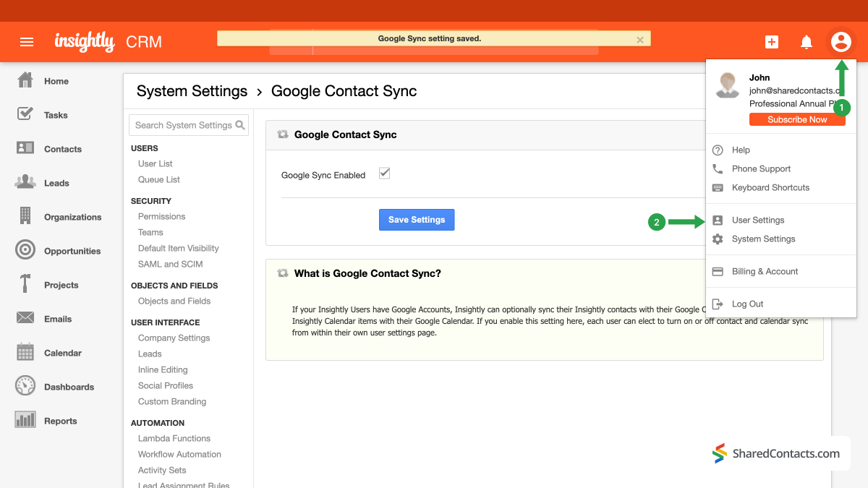Open Leads under User Interface settings

pos(150,354)
